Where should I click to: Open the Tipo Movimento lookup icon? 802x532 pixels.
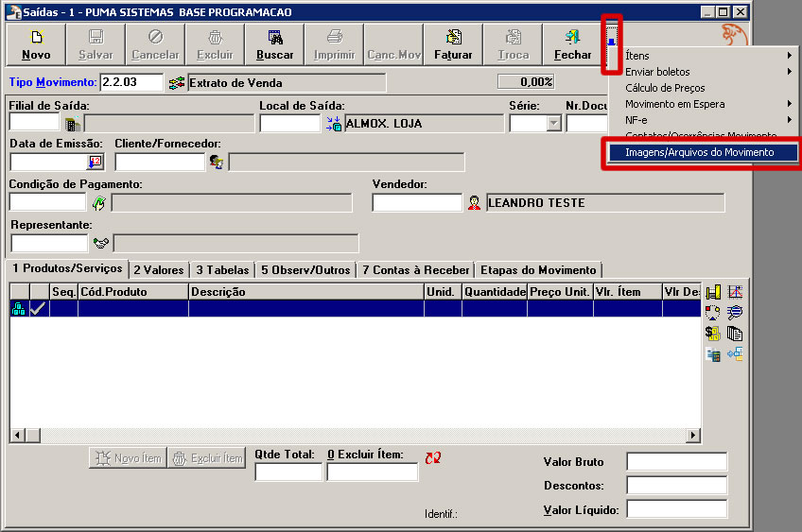click(176, 83)
